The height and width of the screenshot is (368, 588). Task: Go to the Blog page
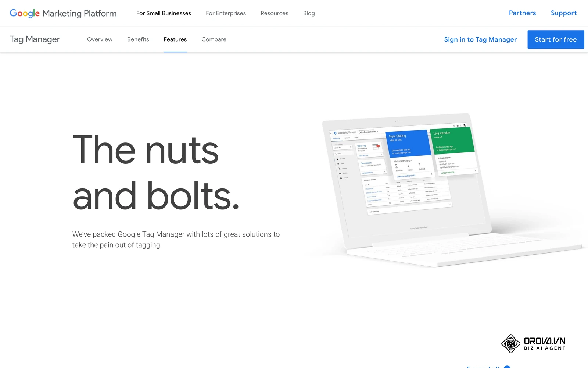[309, 13]
